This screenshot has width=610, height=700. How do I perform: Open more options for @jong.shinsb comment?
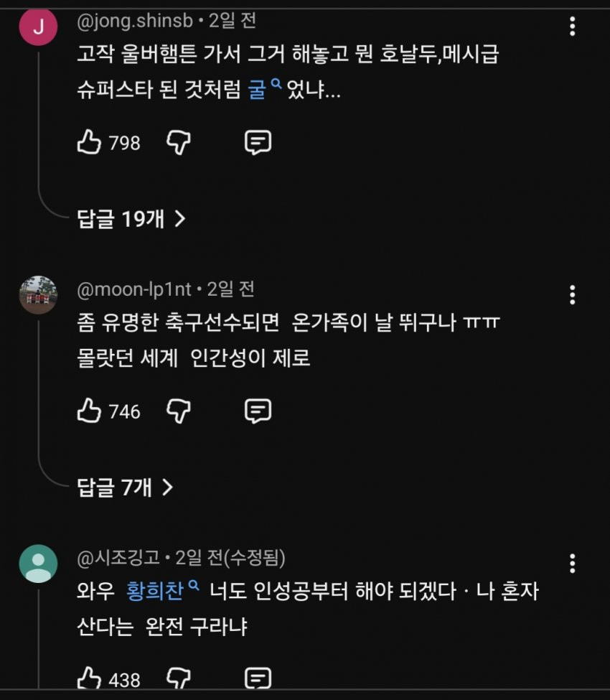[x=572, y=27]
